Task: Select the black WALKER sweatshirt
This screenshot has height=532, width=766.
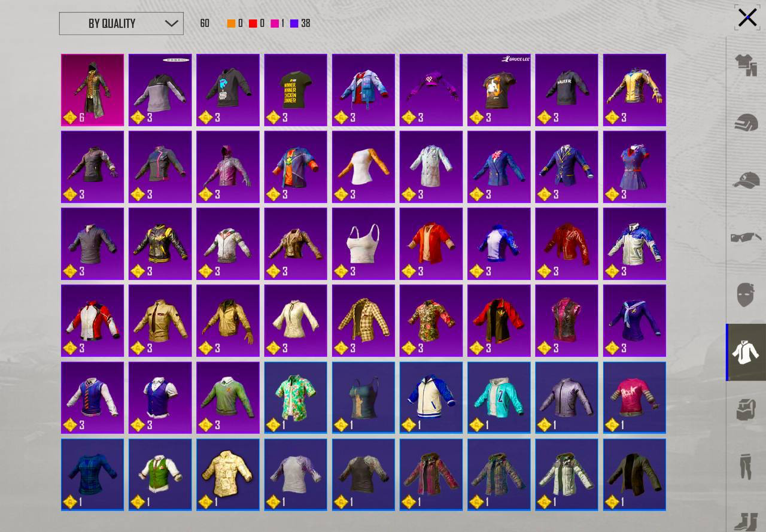Action: (x=566, y=90)
